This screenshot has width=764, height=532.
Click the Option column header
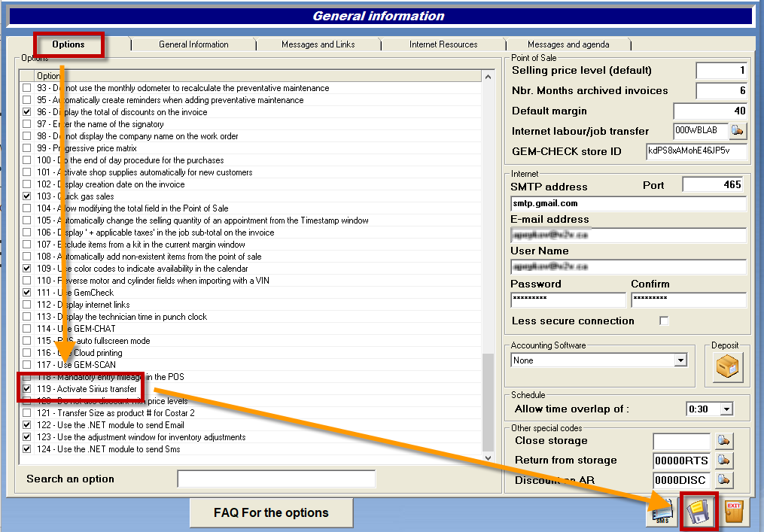(256, 76)
